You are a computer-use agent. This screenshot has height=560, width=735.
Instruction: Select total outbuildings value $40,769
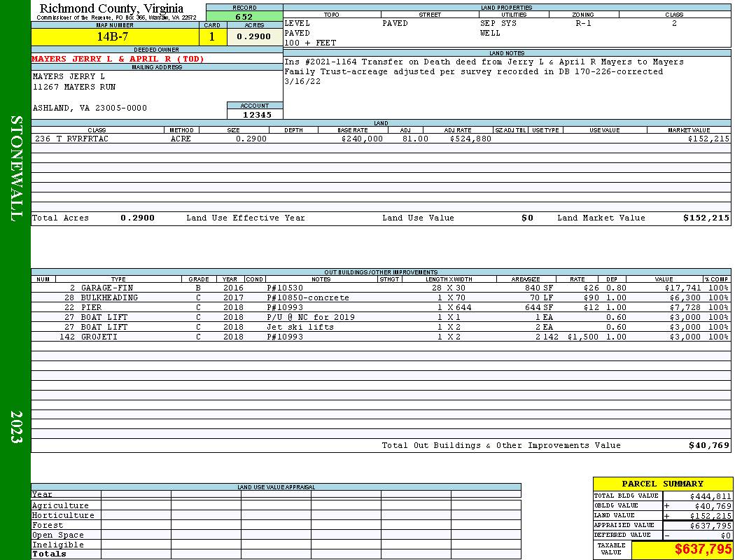coord(709,446)
